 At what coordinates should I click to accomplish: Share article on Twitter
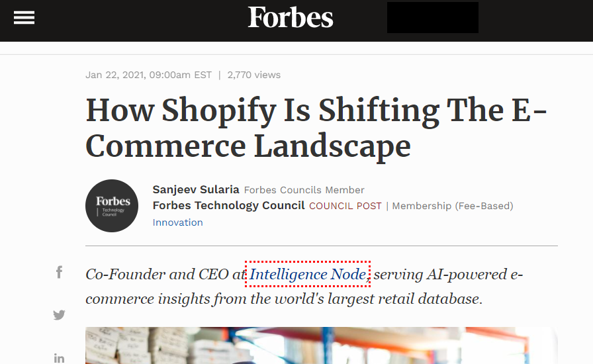click(59, 315)
